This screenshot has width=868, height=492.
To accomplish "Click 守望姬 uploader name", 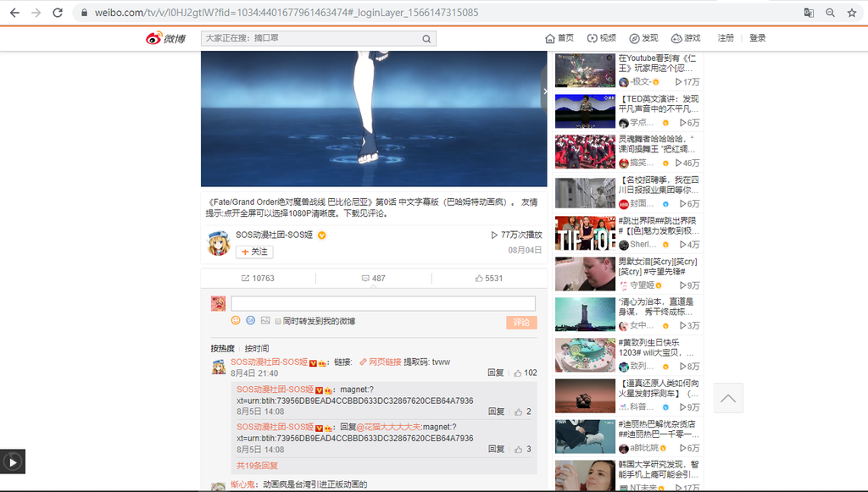I will [643, 285].
